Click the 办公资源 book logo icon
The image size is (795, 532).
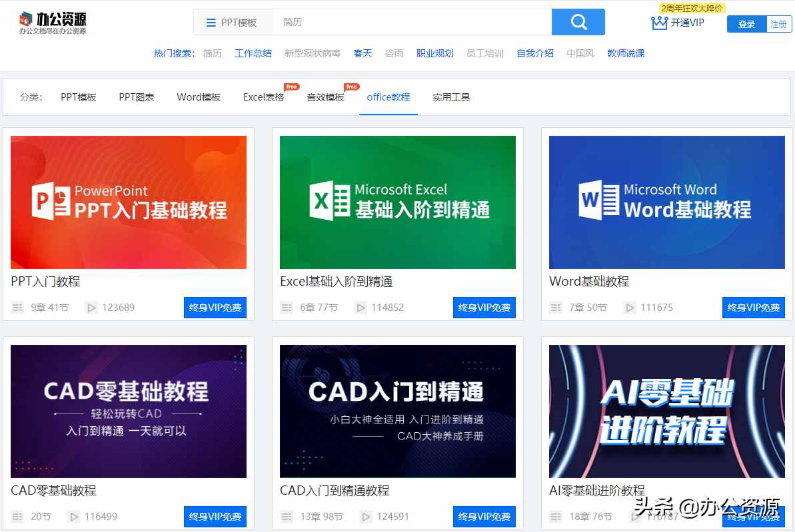coord(25,17)
